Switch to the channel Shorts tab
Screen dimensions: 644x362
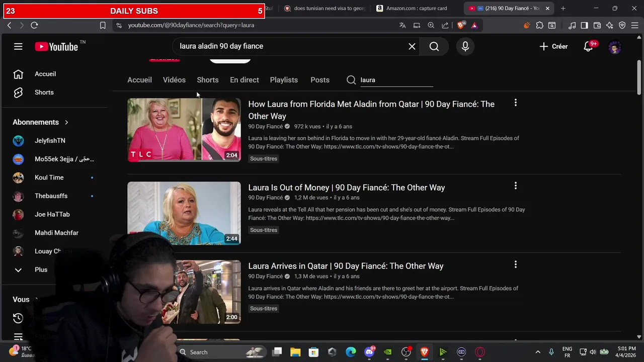click(x=208, y=80)
